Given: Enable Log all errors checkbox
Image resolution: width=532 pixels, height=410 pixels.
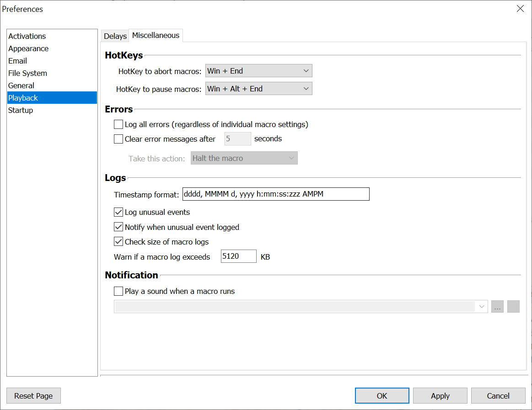Looking at the screenshot, I should pos(118,124).
